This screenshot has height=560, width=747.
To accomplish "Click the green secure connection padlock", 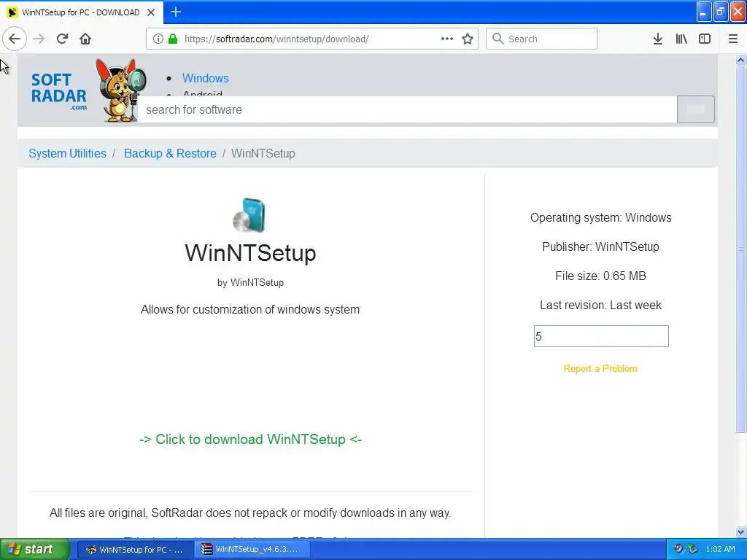I will (173, 39).
